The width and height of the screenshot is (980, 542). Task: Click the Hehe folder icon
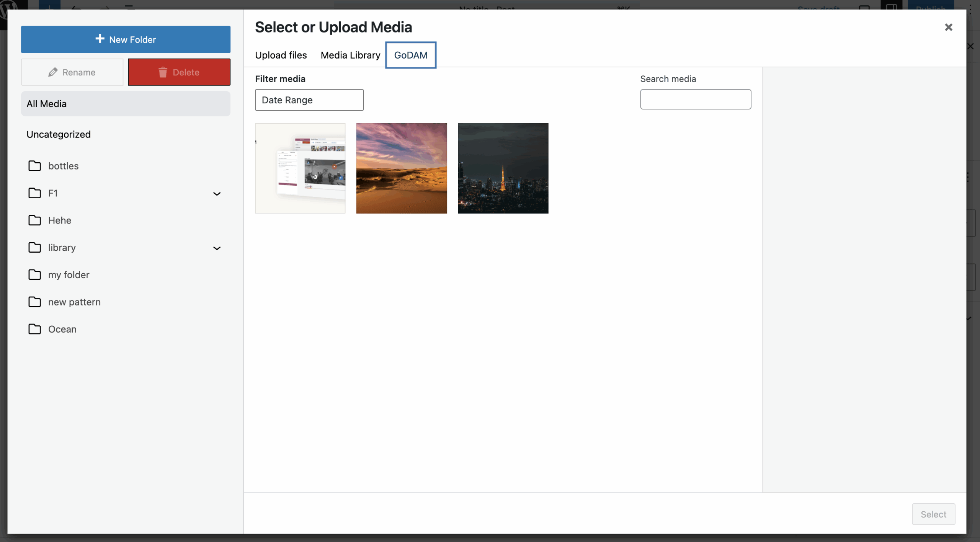35,220
